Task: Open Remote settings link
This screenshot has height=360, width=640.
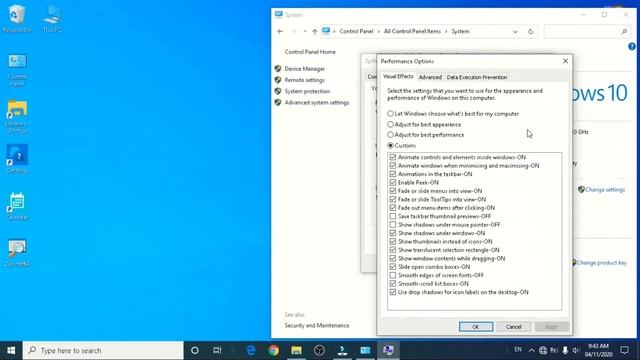Action: click(304, 80)
